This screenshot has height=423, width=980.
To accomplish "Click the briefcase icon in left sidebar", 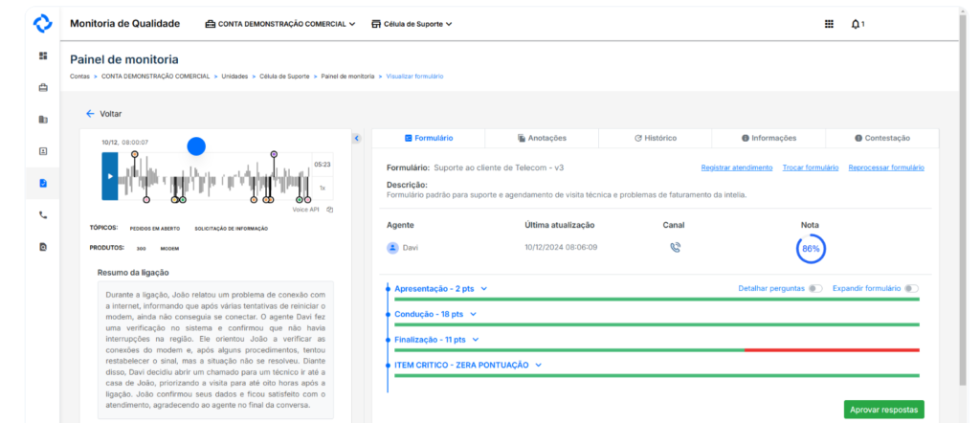I will click(x=43, y=88).
